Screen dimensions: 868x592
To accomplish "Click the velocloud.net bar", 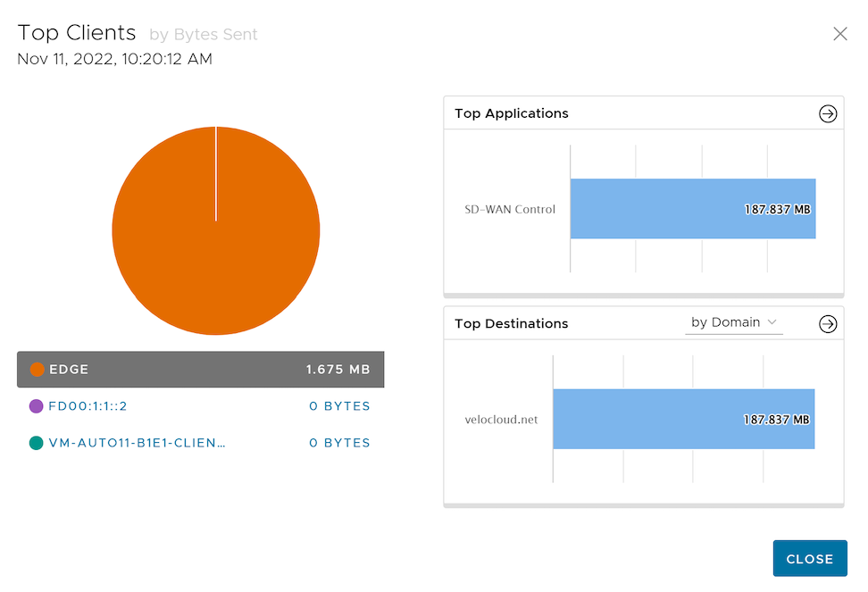I will [683, 419].
